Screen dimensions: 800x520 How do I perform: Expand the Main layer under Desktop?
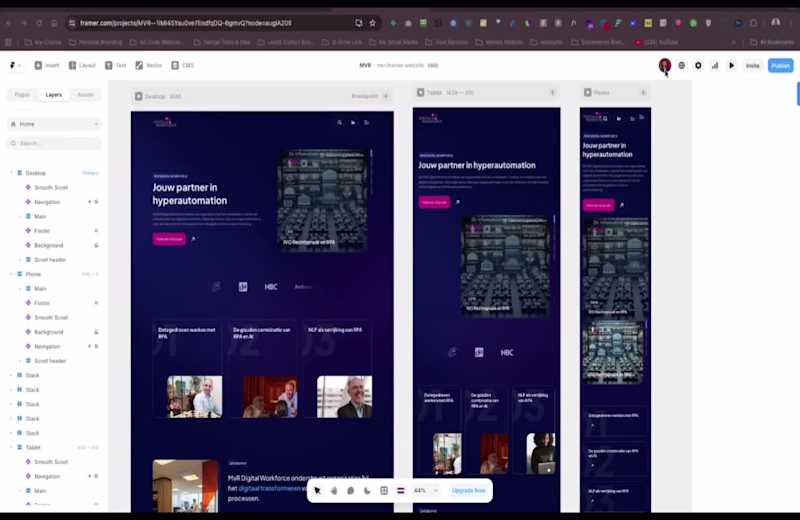pyautogui.click(x=20, y=216)
